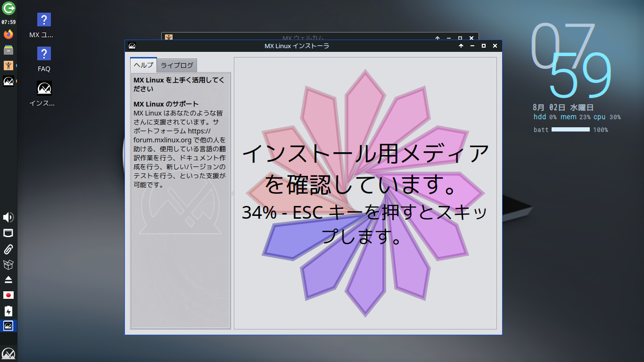
Task: Minimize the MX ウェルカム background window
Action: click(448, 38)
